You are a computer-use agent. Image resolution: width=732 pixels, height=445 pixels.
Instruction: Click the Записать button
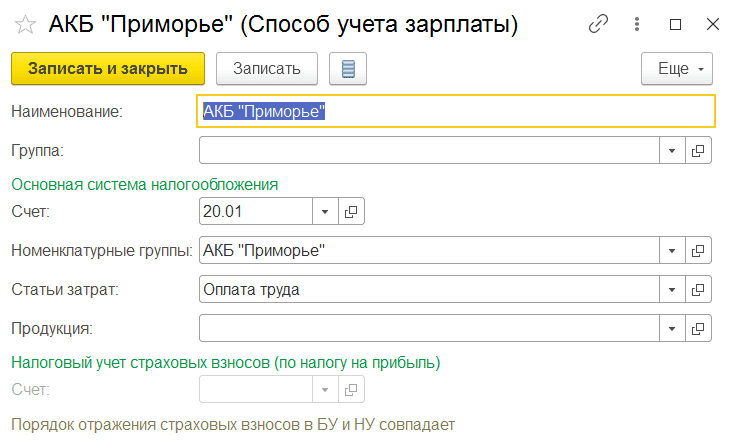click(267, 69)
